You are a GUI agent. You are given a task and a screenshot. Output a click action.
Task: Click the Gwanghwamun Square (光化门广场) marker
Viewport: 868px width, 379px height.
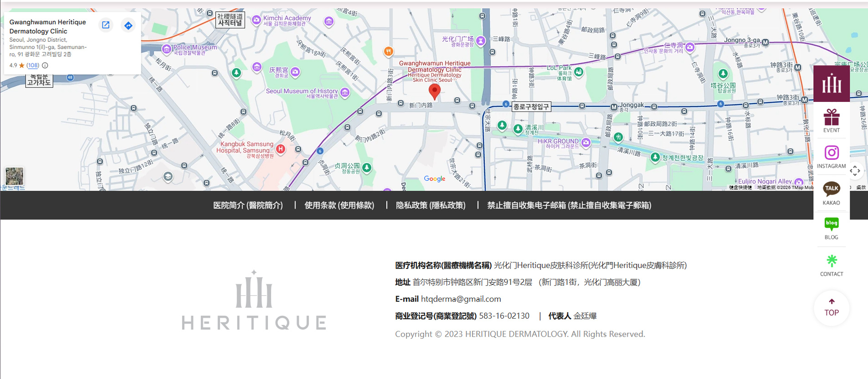pos(481,41)
